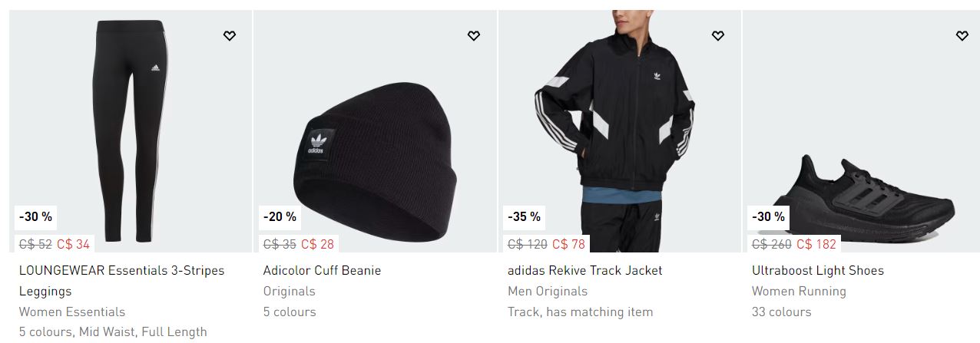Select the -20 % badge on beanie
Viewport: 980px width, 343px height.
point(280,216)
